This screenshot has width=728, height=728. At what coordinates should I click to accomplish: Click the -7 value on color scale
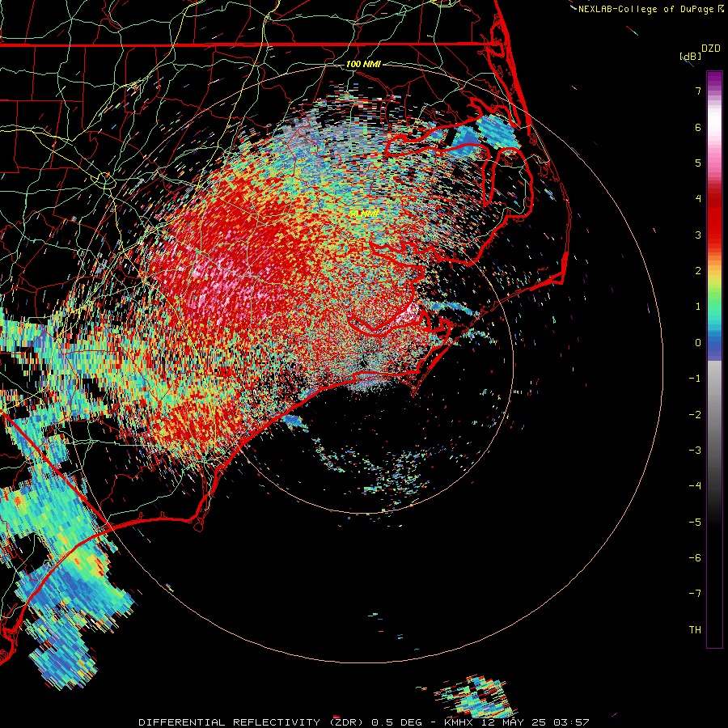click(695, 594)
